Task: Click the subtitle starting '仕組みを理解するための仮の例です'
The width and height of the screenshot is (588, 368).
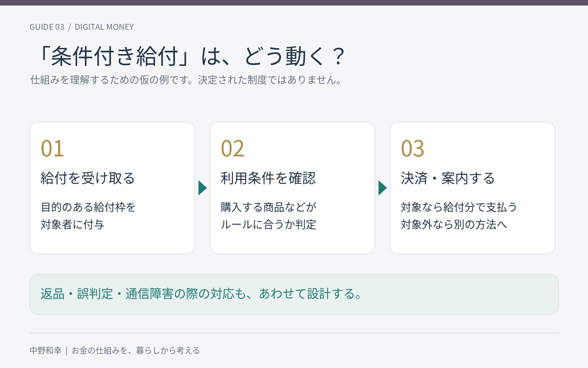Action: tap(186, 80)
